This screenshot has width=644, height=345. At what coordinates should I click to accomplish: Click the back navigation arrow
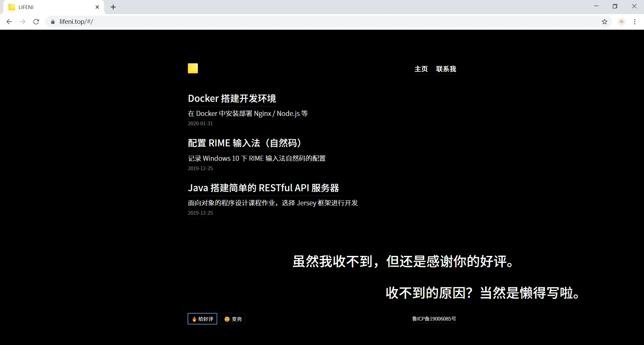9,21
